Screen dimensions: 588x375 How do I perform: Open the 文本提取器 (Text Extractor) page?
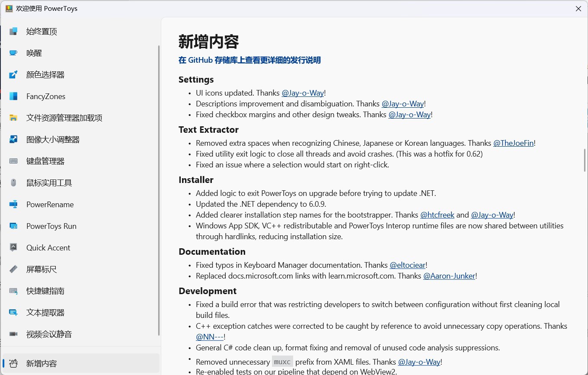coord(46,312)
